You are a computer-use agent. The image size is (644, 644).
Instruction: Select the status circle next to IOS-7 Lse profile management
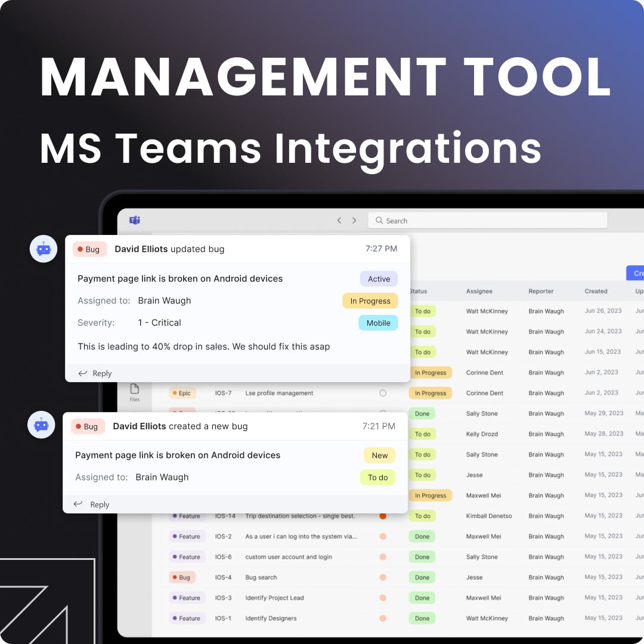383,393
